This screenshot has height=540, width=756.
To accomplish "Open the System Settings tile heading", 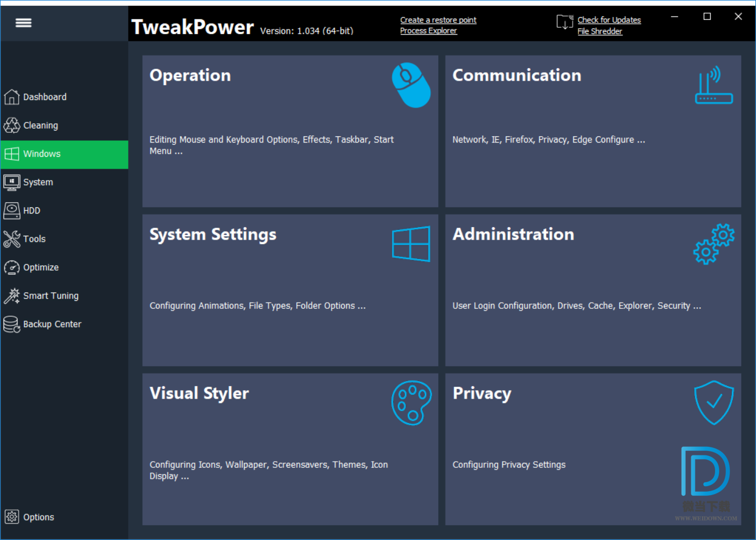I will (213, 235).
